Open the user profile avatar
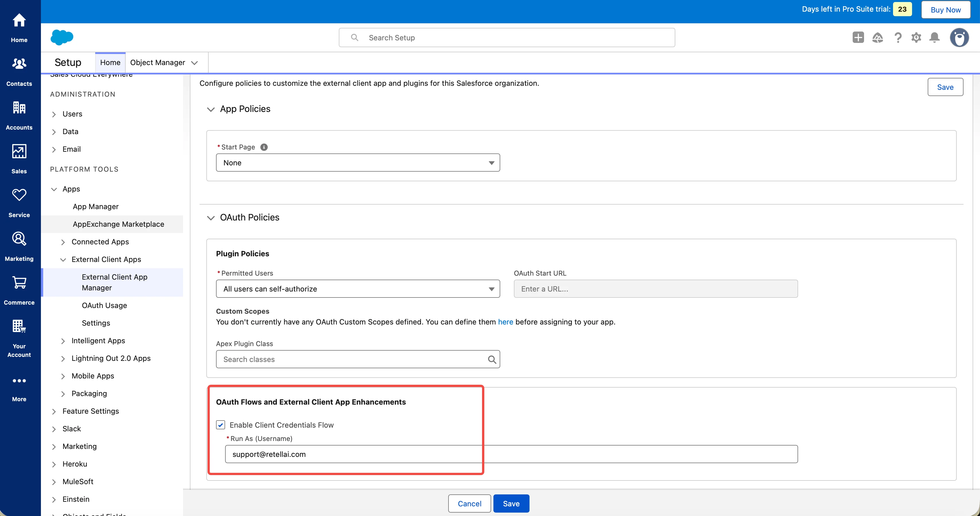This screenshot has height=516, width=980. click(x=959, y=37)
